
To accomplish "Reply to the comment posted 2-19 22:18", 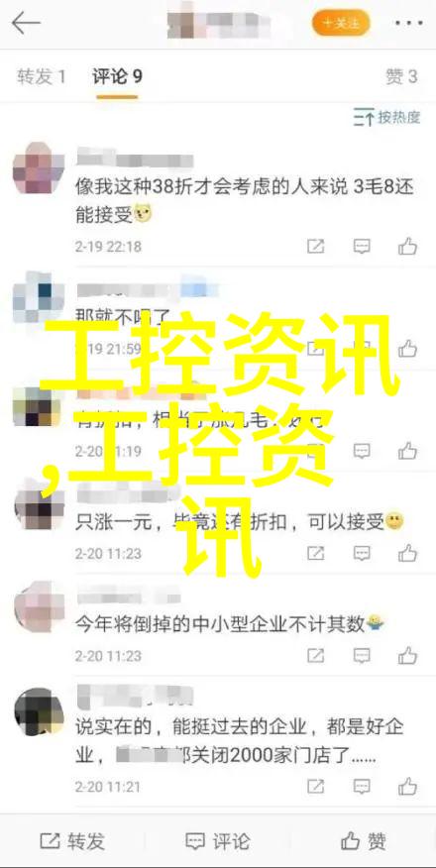I will pyautogui.click(x=362, y=247).
